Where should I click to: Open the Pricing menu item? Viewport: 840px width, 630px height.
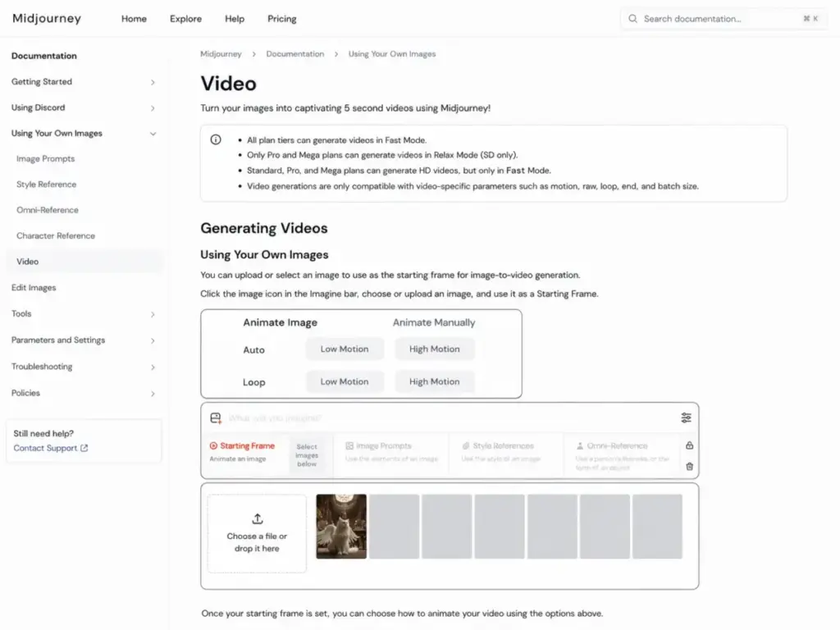tap(282, 19)
